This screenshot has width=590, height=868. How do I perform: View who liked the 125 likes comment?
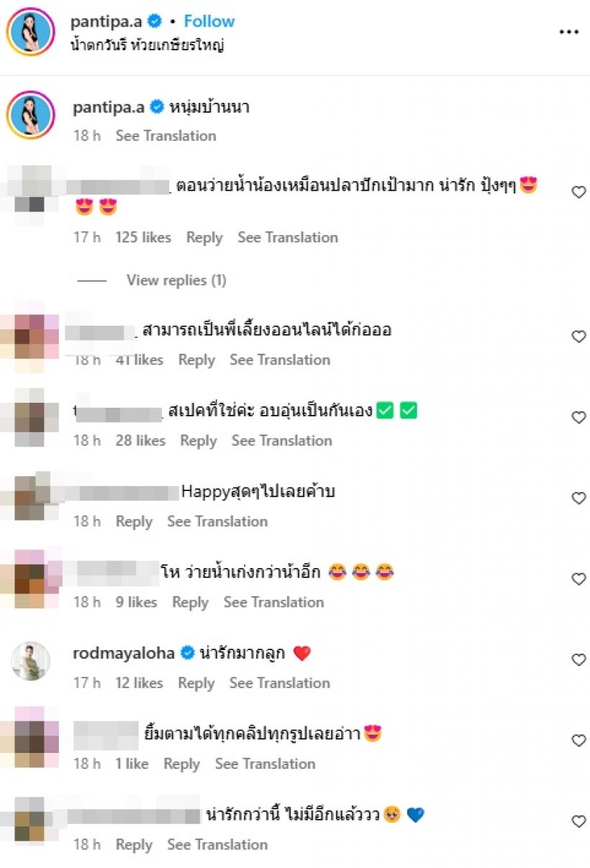coord(143,237)
